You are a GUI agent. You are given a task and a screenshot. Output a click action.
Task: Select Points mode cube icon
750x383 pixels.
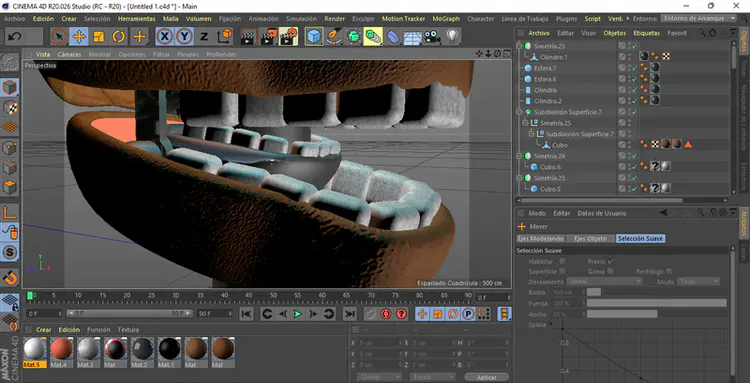tap(10, 148)
